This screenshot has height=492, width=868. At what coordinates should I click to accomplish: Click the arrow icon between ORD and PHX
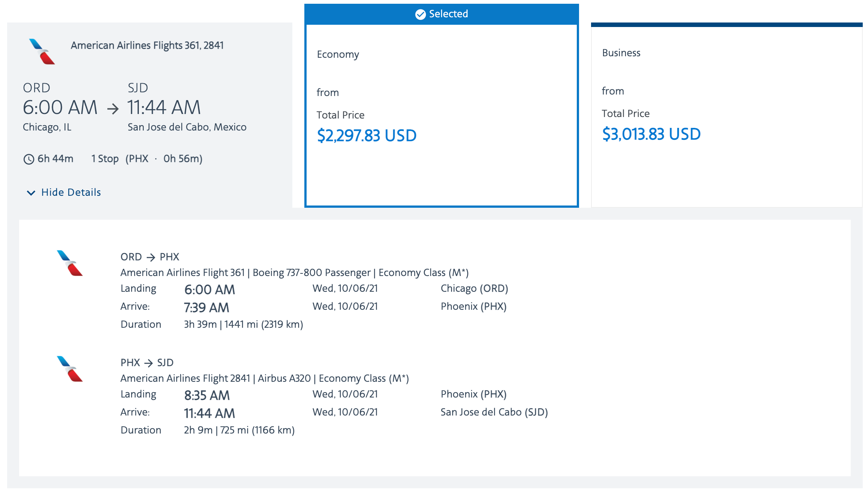(x=152, y=257)
